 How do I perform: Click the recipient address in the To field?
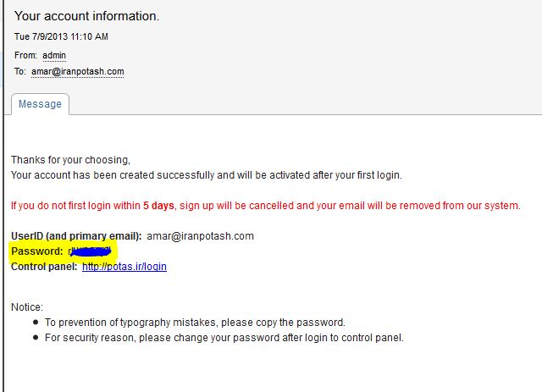coord(78,72)
